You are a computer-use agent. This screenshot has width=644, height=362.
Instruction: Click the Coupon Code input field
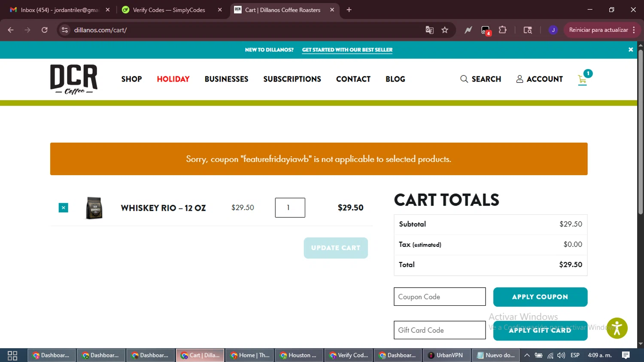(x=440, y=297)
